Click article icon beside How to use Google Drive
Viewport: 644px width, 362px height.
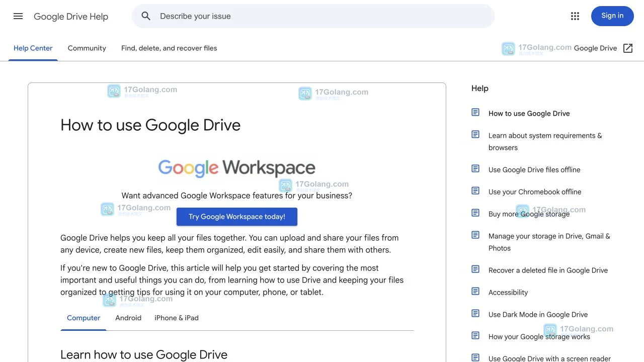tap(475, 112)
